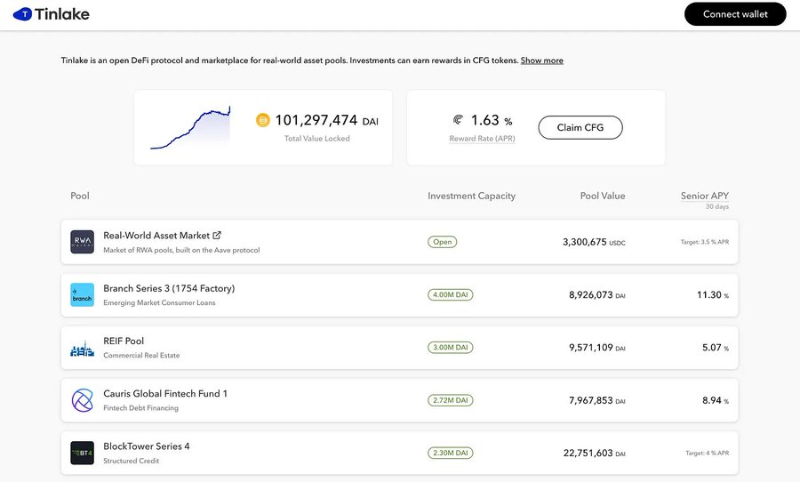This screenshot has width=800, height=482.
Task: Click the Branch pool logo icon
Action: (x=82, y=295)
